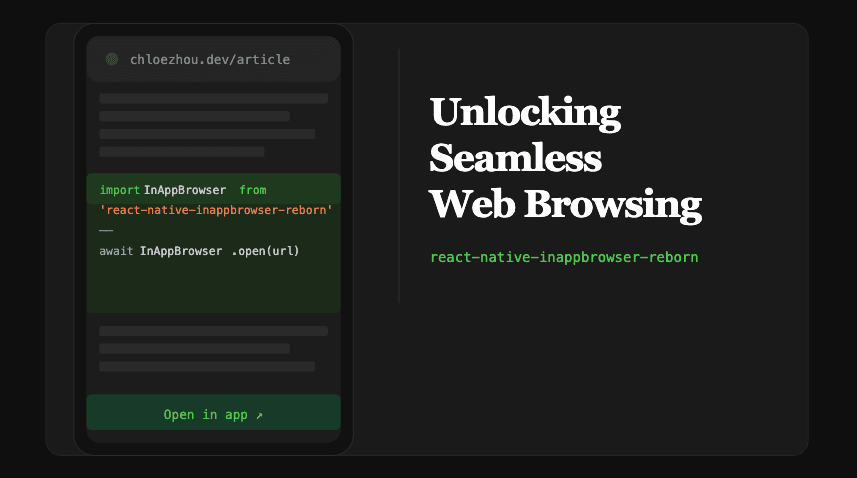This screenshot has width=857, height=478.
Task: Click the 'import InAppBrowser from' code line
Action: [x=183, y=190]
